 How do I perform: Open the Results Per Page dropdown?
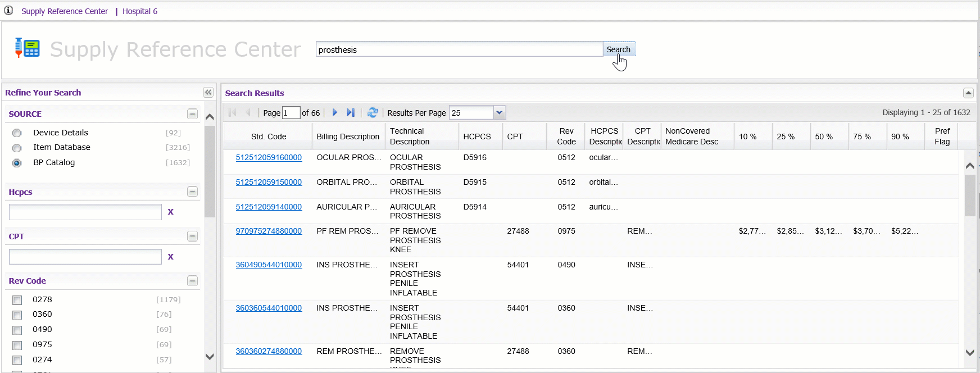[499, 112]
